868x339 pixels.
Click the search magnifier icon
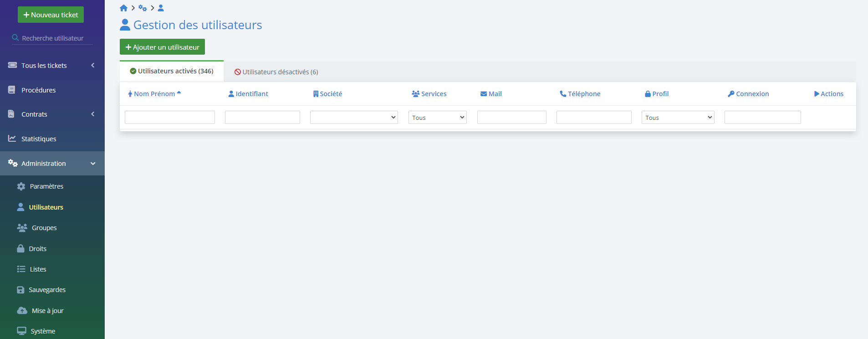[15, 38]
